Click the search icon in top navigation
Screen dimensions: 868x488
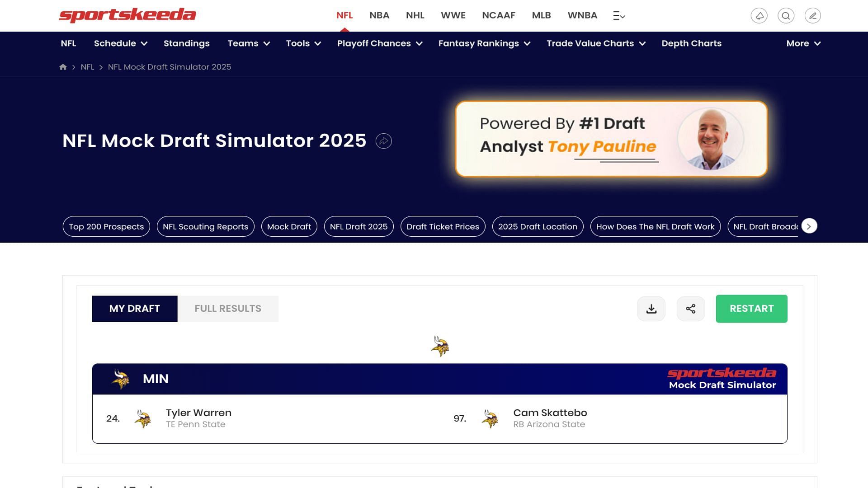(786, 15)
